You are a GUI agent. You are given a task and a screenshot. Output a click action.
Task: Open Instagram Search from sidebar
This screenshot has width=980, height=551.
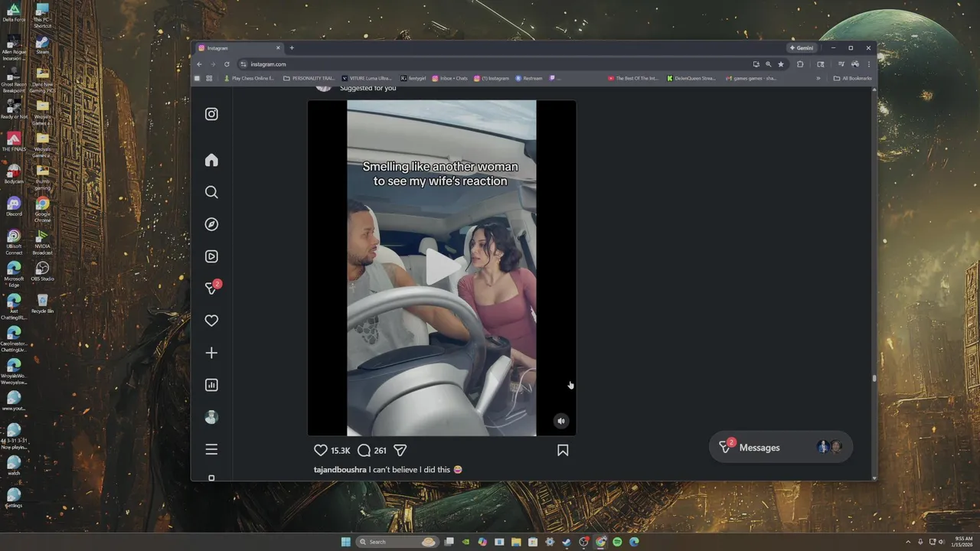point(211,192)
